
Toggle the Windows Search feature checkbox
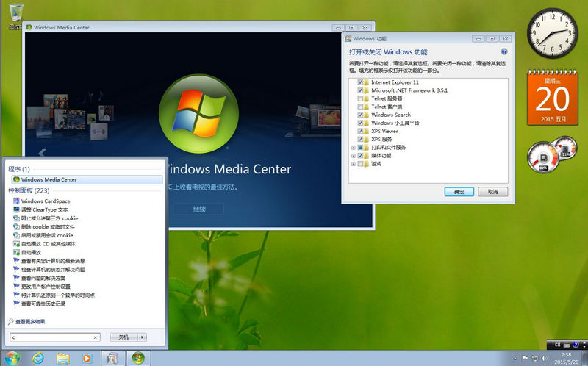pos(360,115)
